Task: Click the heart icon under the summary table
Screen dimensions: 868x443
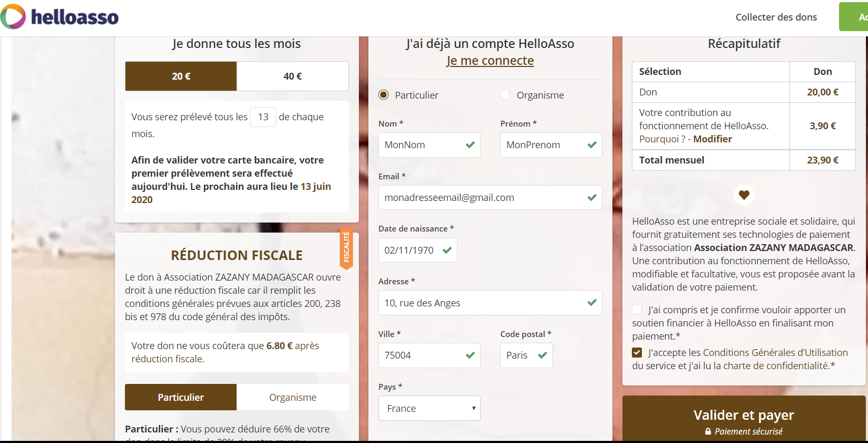Action: point(744,195)
